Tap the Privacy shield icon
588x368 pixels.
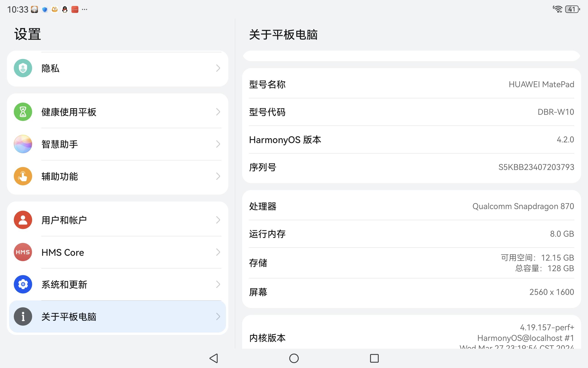pos(23,68)
